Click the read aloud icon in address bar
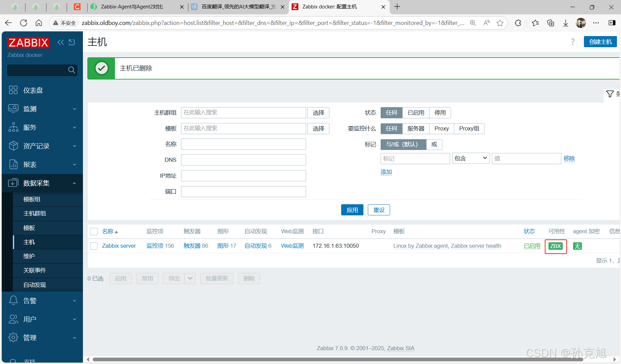 (x=486, y=23)
